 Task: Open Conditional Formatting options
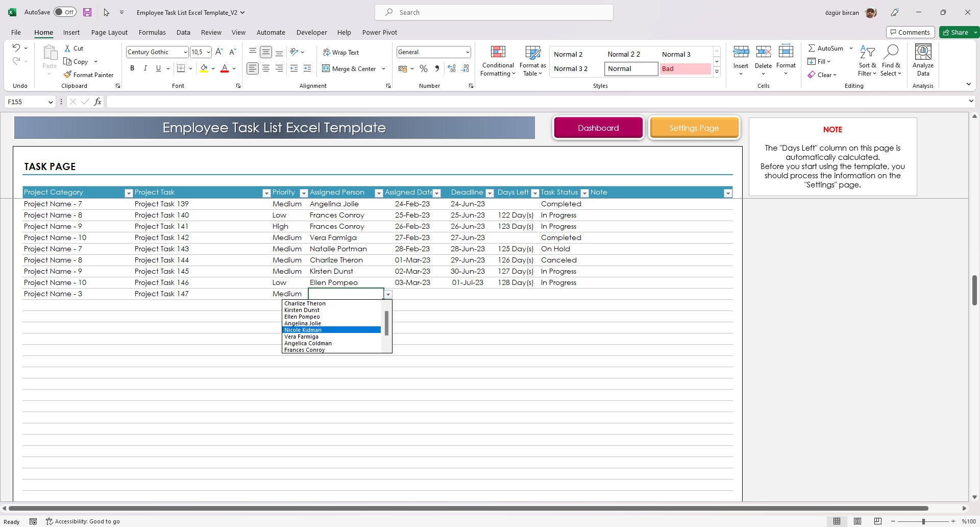pyautogui.click(x=497, y=60)
